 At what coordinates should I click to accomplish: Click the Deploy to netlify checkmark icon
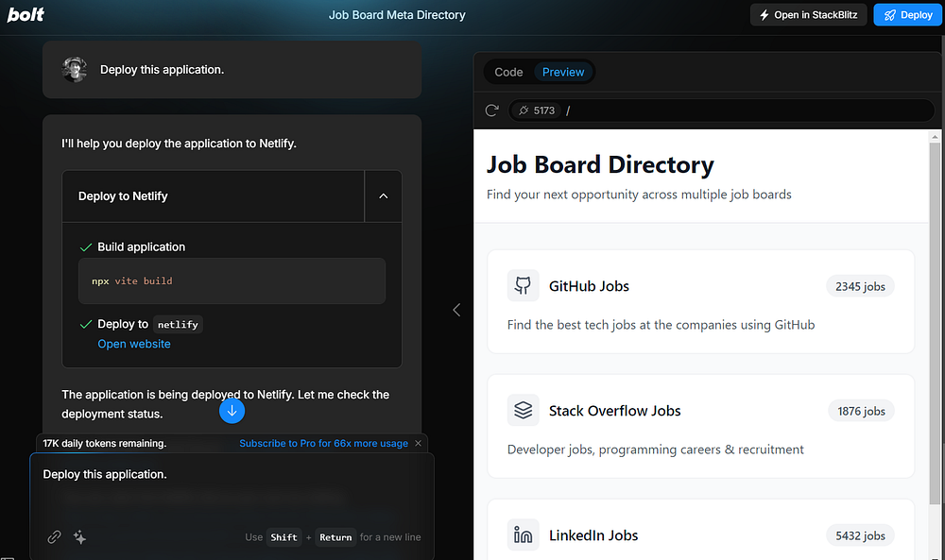[86, 325]
